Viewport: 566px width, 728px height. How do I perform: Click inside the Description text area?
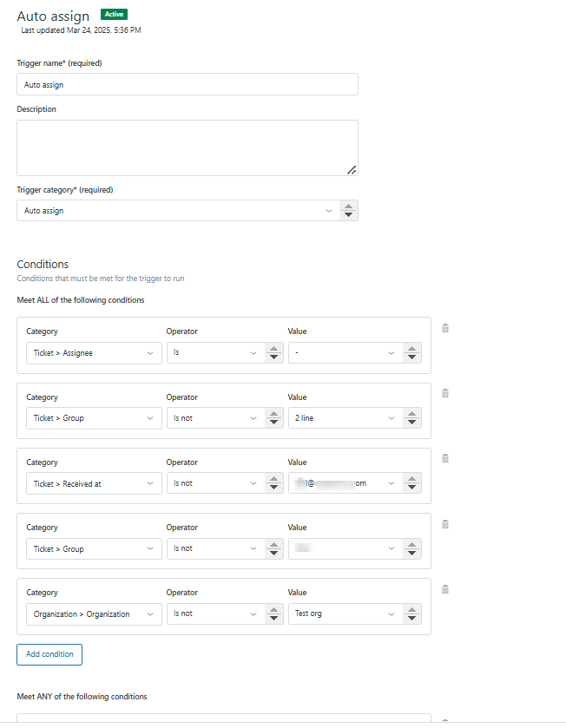tap(187, 148)
